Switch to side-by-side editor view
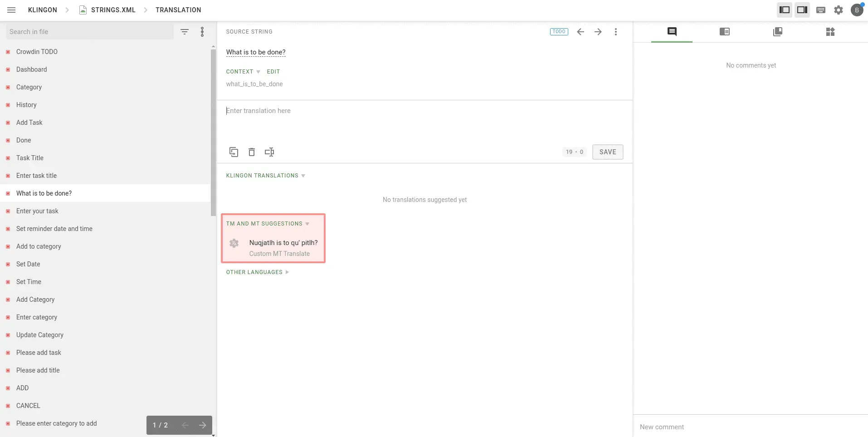 (784, 10)
